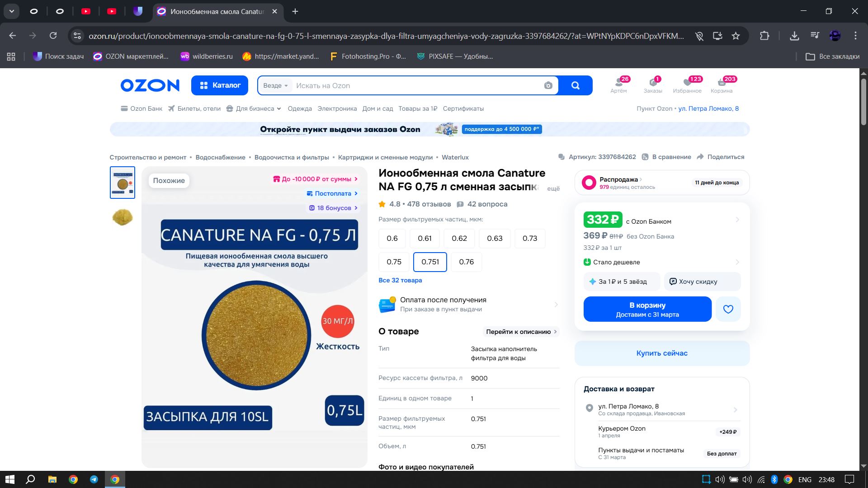Select the 0.62 particle size option
This screenshot has width=868, height=488.
459,239
